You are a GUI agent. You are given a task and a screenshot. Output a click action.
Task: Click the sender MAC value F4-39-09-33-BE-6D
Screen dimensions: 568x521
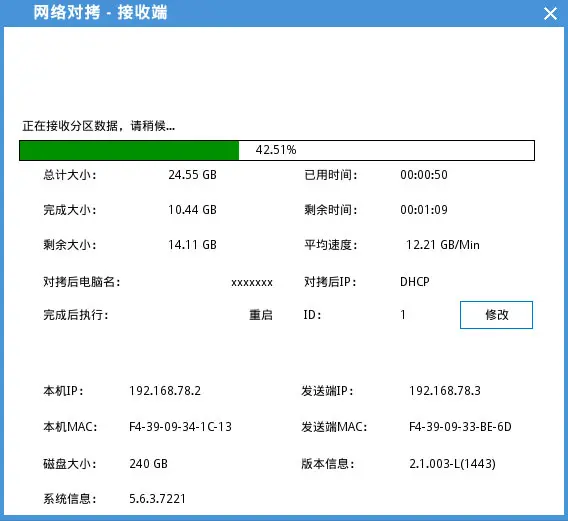pyautogui.click(x=460, y=427)
